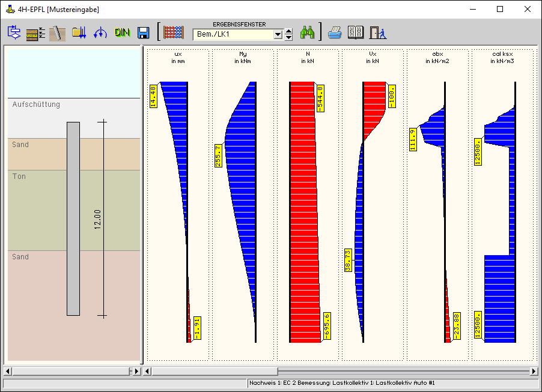Open the help manual book icon

click(x=356, y=32)
